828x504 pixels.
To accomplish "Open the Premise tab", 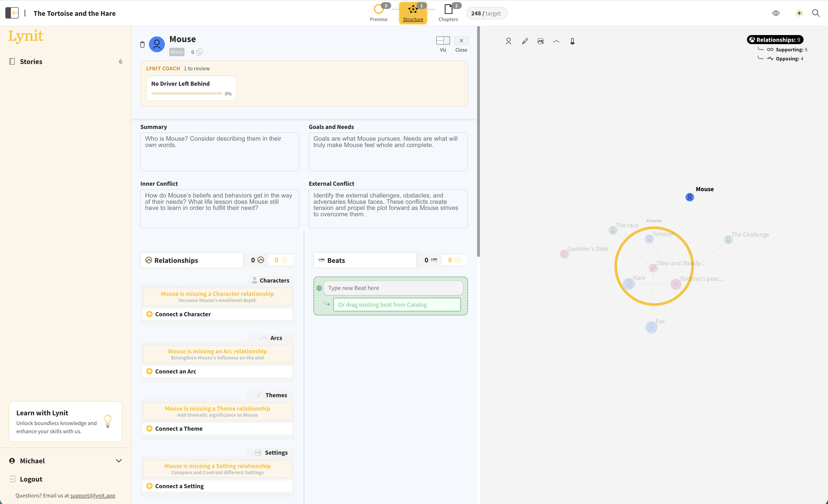I will click(379, 13).
